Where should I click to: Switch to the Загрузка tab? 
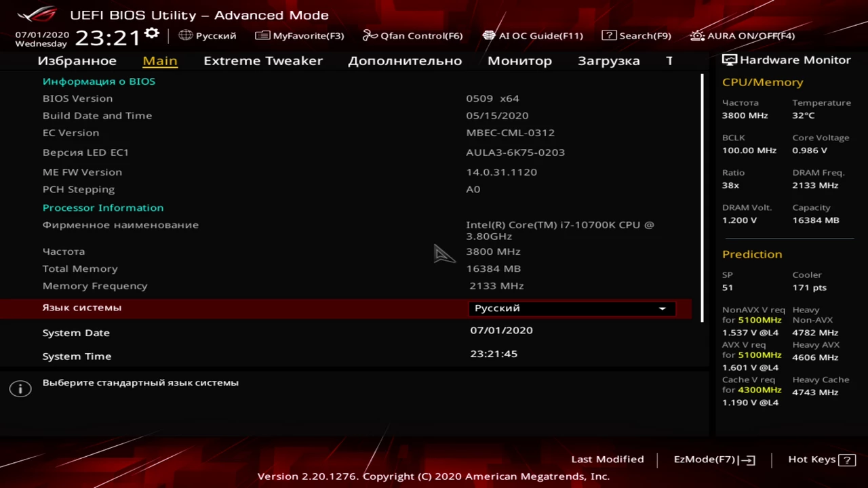(609, 60)
